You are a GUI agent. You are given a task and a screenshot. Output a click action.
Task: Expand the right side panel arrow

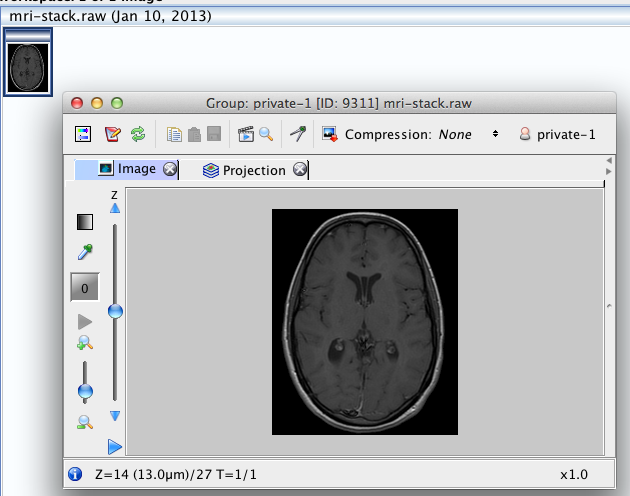[x=609, y=306]
